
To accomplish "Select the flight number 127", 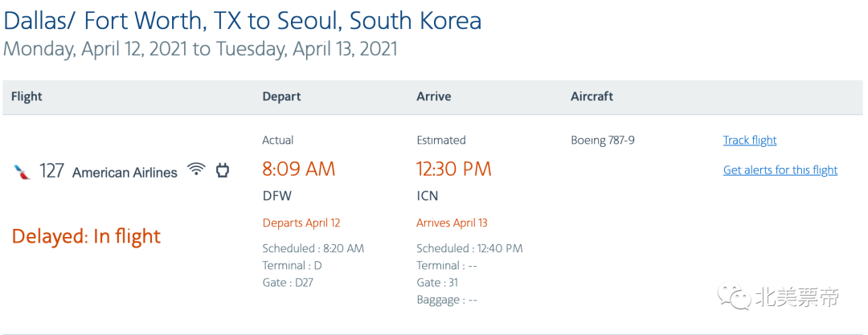I will coord(51,171).
